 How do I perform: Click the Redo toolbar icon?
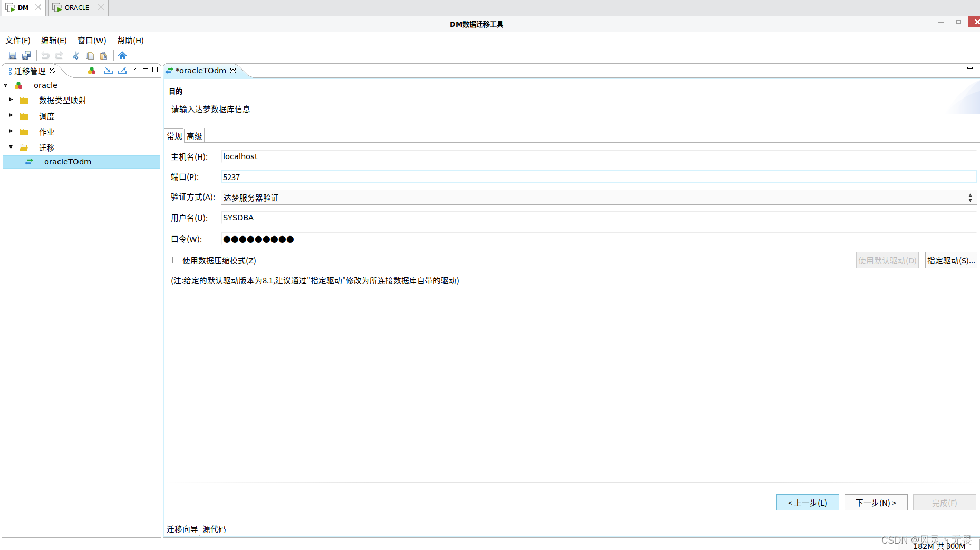pos(59,55)
